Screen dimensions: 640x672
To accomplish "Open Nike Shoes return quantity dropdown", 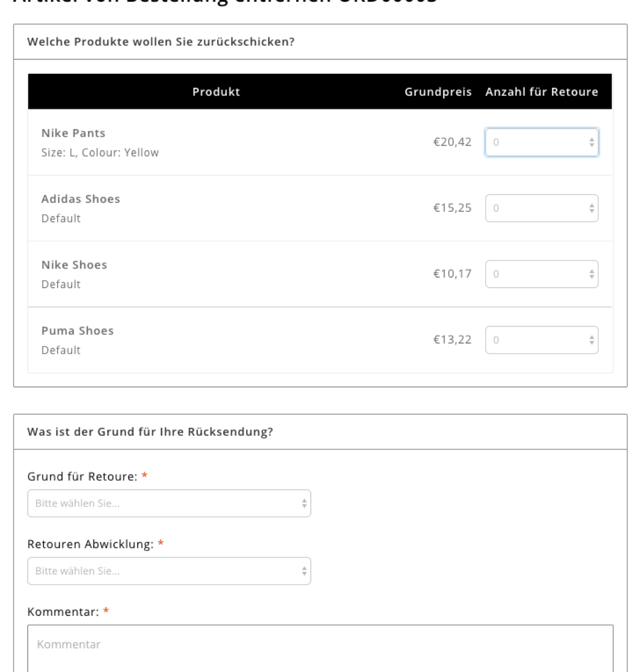I will click(542, 274).
